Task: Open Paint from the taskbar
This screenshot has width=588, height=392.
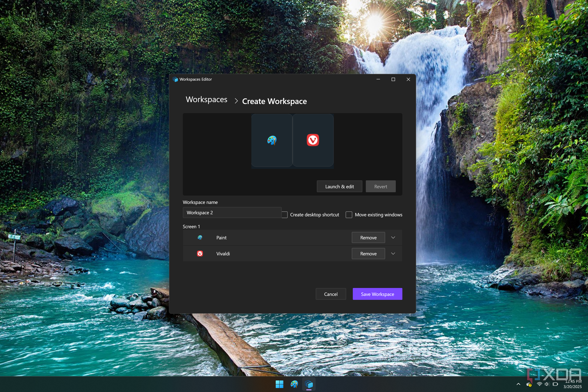Action: coord(294,384)
